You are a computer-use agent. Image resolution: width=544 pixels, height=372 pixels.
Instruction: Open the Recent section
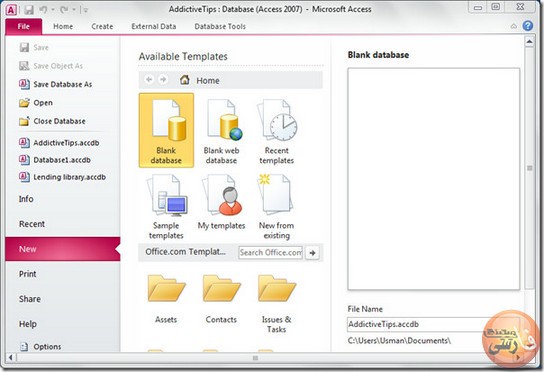(32, 224)
